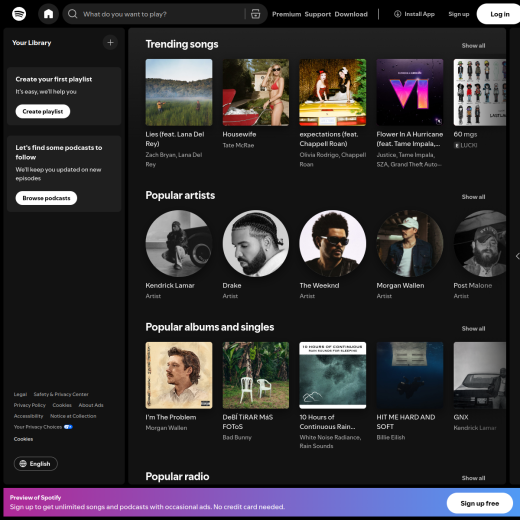
Task: Open Your Privacy Choices link
Action: tap(43, 427)
